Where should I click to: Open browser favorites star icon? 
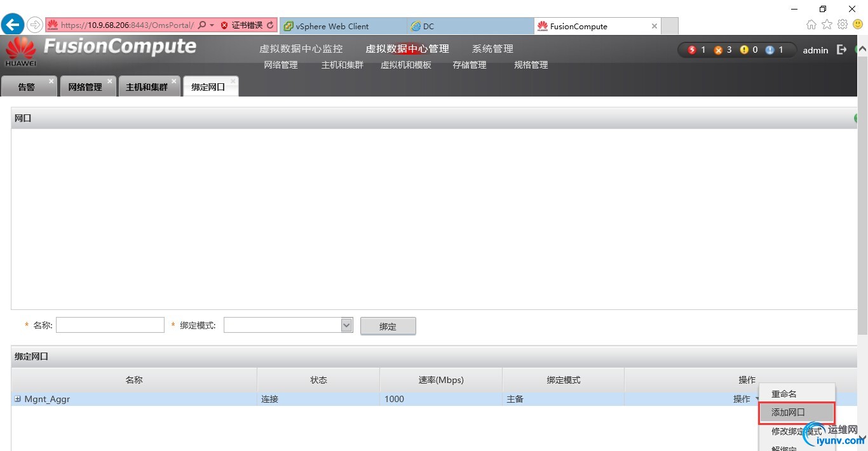point(827,24)
